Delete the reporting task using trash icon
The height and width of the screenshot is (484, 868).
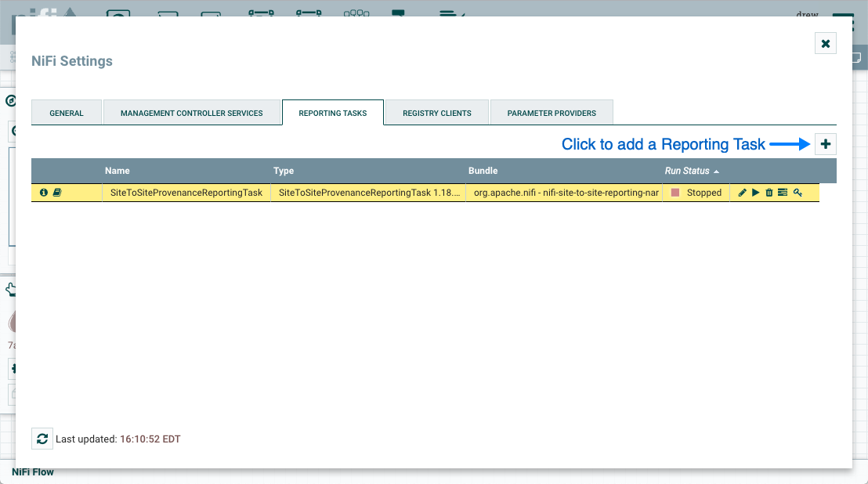(x=769, y=193)
